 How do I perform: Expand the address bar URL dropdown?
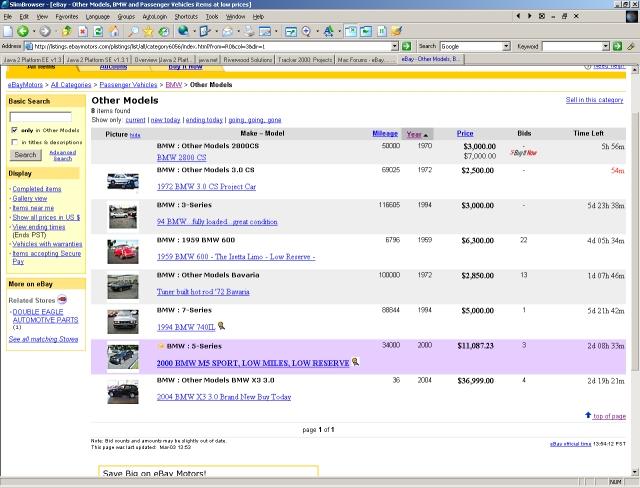395,46
